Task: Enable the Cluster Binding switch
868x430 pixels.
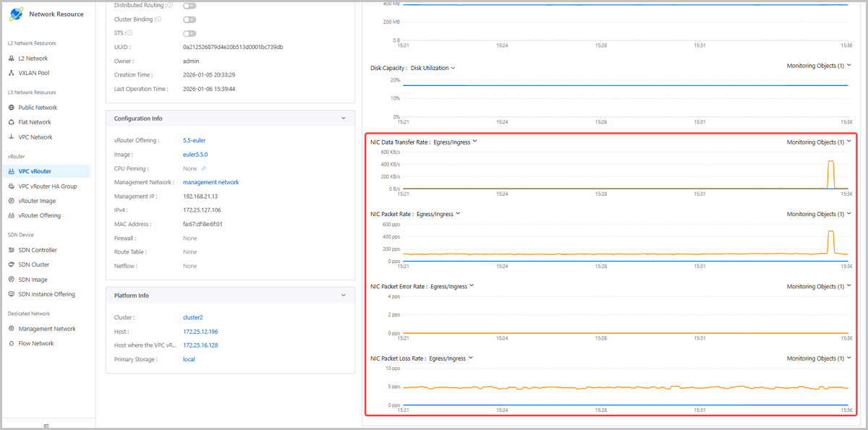Action: point(190,20)
